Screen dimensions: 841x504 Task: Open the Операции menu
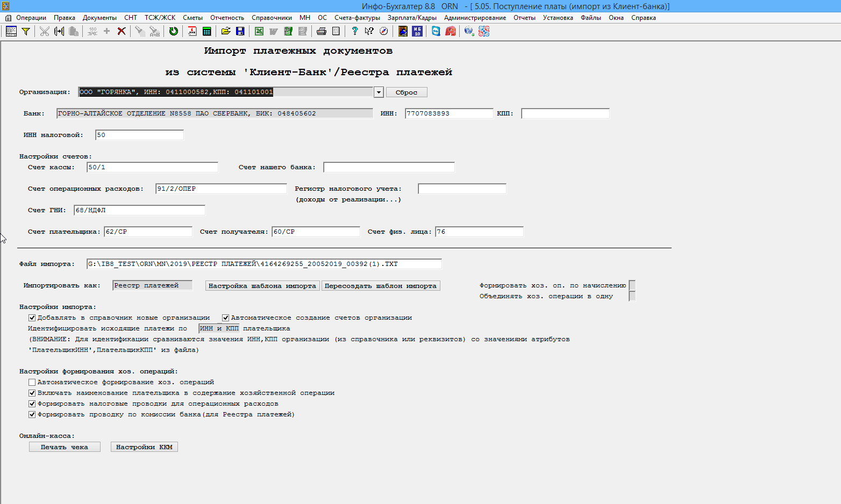click(x=31, y=18)
